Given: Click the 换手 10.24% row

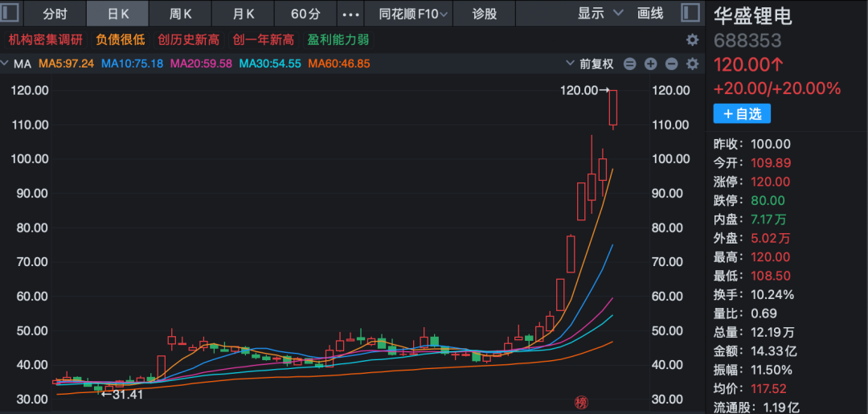Looking at the screenshot, I should pos(753,294).
